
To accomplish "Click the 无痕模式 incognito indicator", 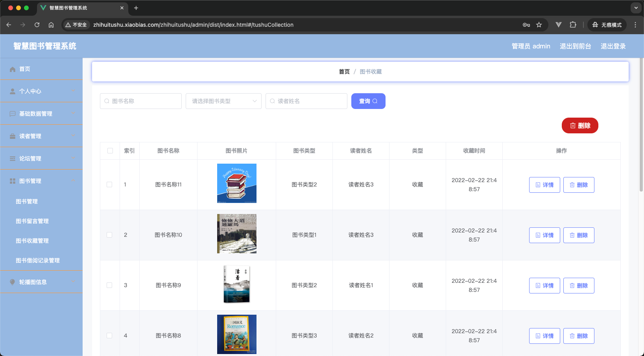I will click(x=607, y=25).
